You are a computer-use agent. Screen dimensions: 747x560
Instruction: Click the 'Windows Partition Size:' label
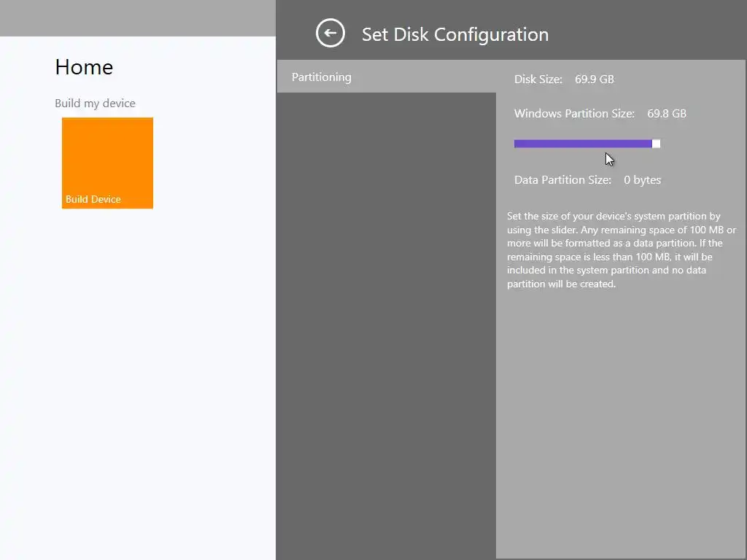point(574,113)
